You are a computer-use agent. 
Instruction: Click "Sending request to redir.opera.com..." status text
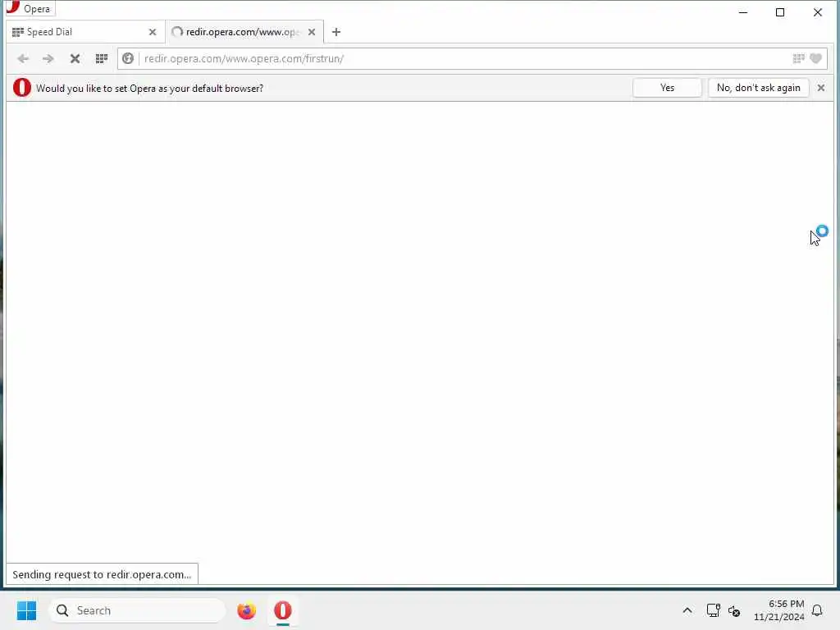click(102, 574)
